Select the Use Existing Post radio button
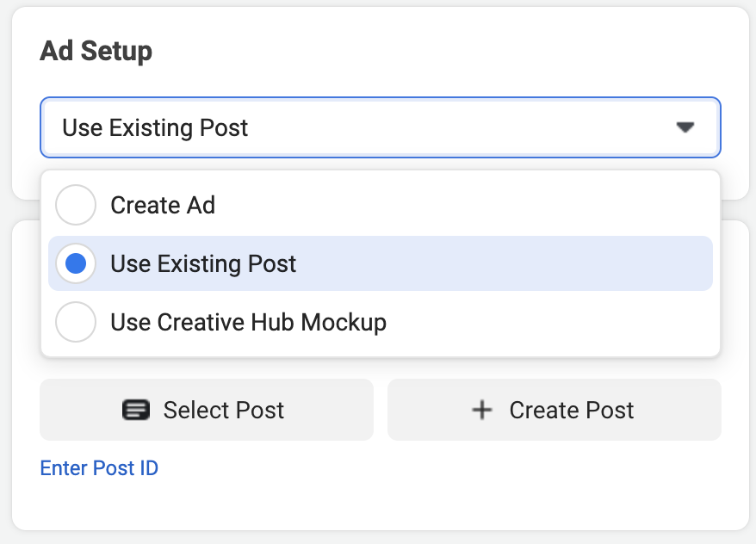This screenshot has width=756, height=544. (x=76, y=263)
